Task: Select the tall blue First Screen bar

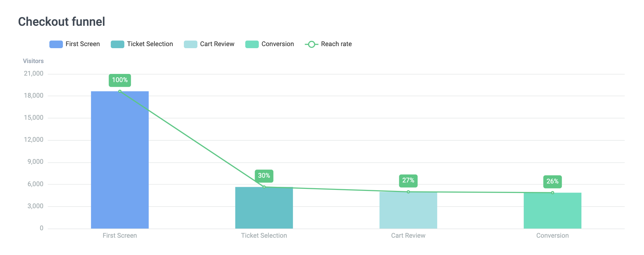Action: pyautogui.click(x=120, y=159)
